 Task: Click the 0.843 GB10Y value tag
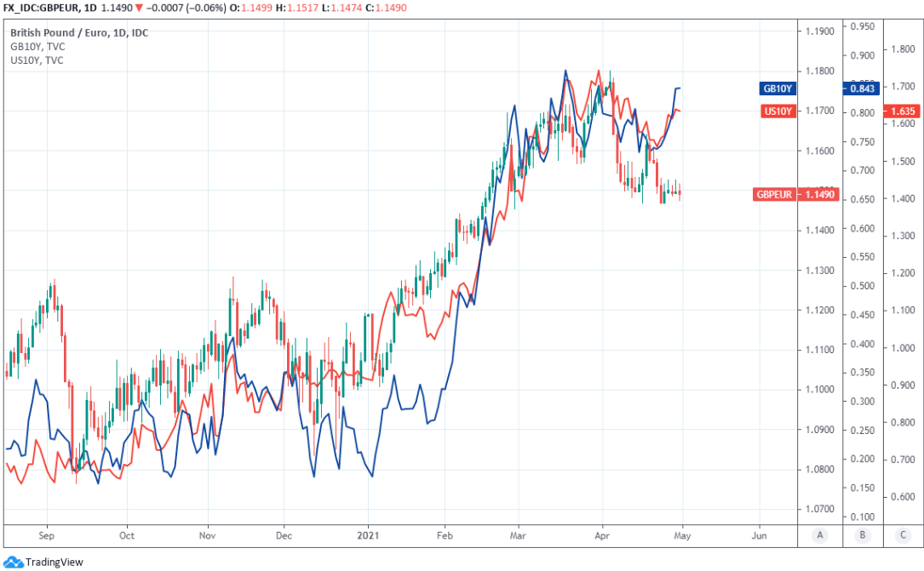(x=861, y=89)
